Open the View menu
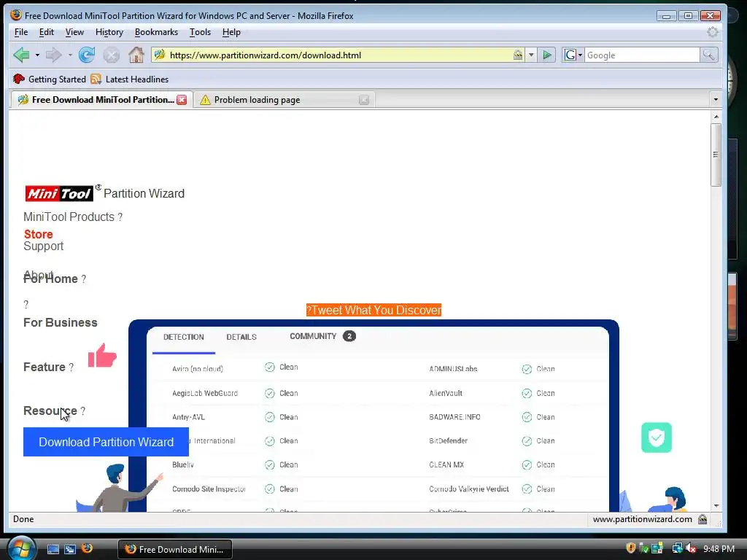 74,32
